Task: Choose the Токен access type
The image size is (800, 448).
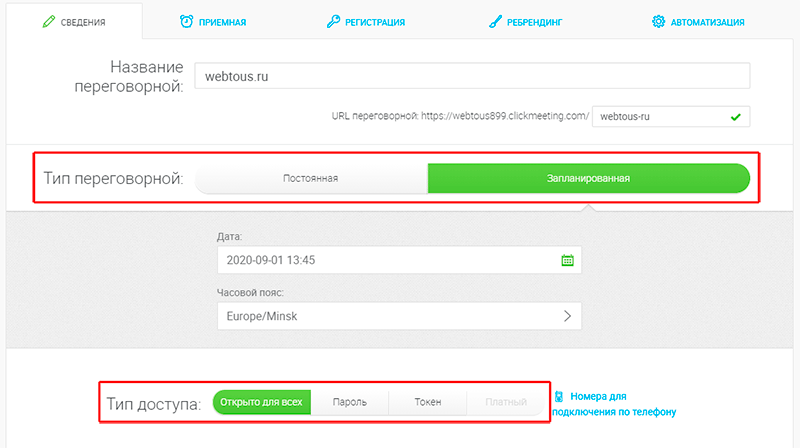Action: point(428,402)
